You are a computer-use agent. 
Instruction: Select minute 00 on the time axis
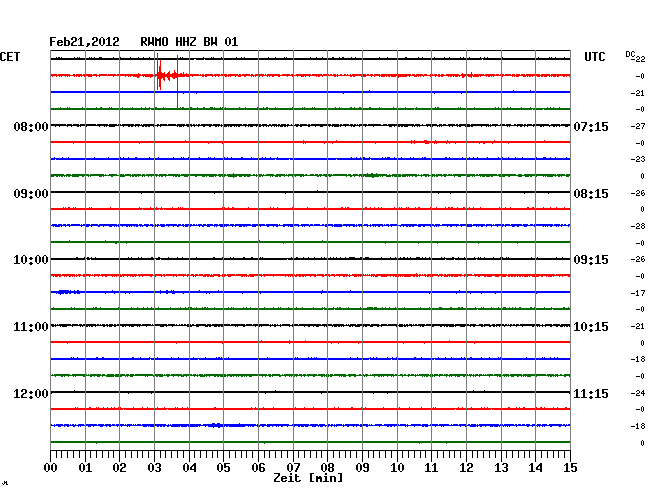tap(51, 467)
